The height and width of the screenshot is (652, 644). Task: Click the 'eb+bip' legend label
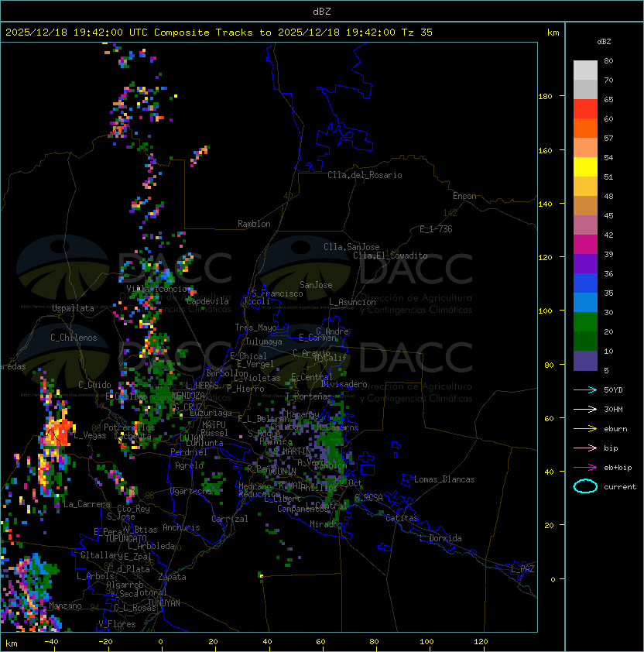(x=618, y=468)
